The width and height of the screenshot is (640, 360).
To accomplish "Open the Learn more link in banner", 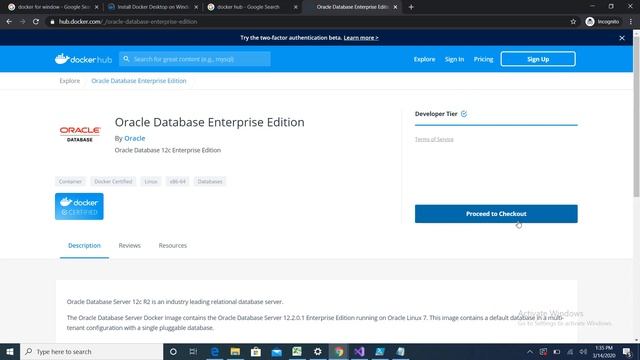I will pos(361,38).
